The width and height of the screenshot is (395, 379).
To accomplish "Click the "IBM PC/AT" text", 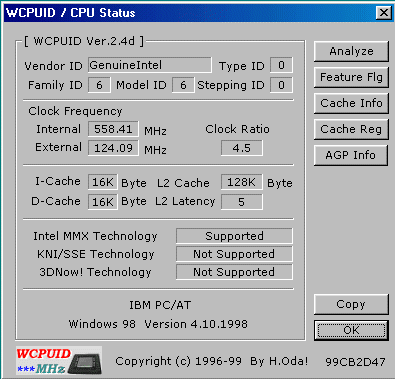I will [x=160, y=305].
